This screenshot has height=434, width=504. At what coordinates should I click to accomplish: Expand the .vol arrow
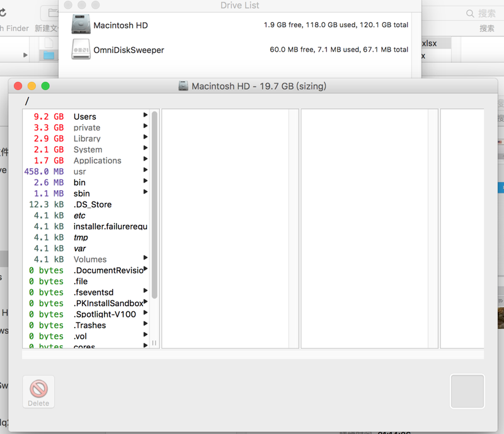click(146, 334)
